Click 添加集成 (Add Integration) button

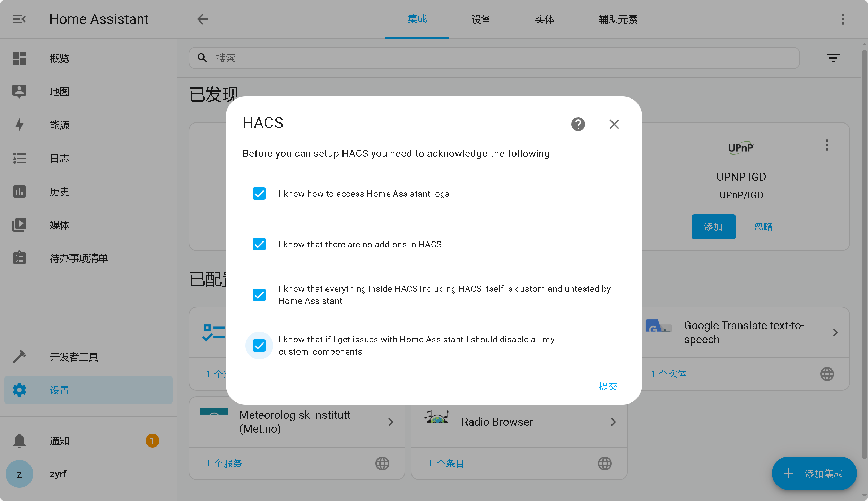tap(814, 474)
